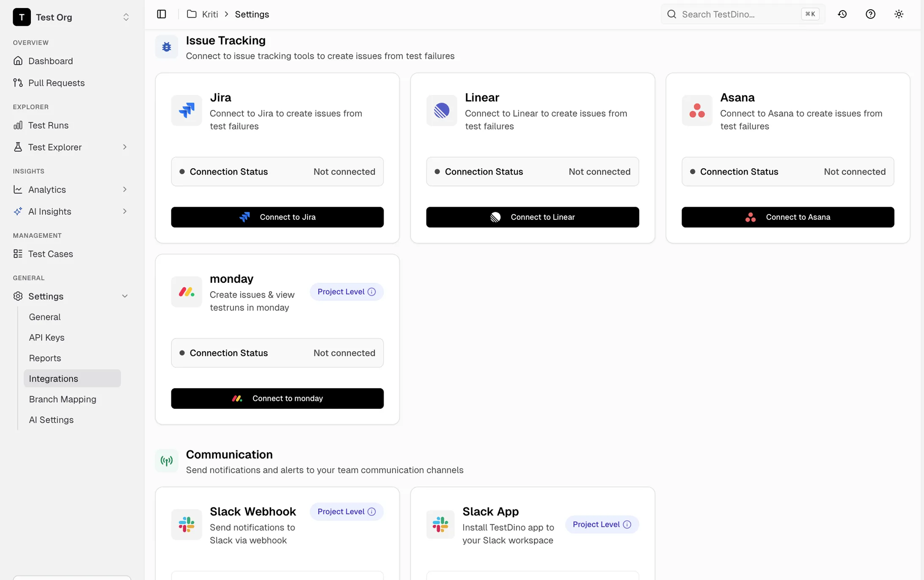The width and height of the screenshot is (924, 580).
Task: Toggle the light/dark theme sun icon
Action: (x=899, y=14)
